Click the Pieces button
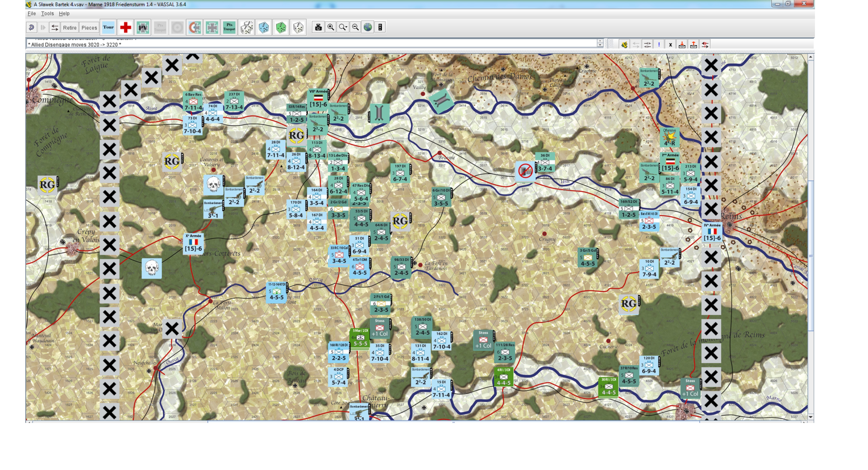This screenshot has width=868, height=470. (x=89, y=28)
